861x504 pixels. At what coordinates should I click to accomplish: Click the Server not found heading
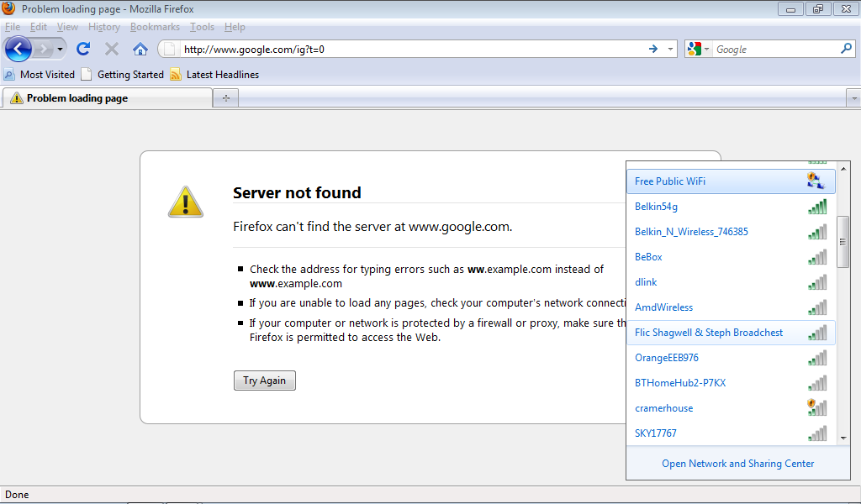297,193
